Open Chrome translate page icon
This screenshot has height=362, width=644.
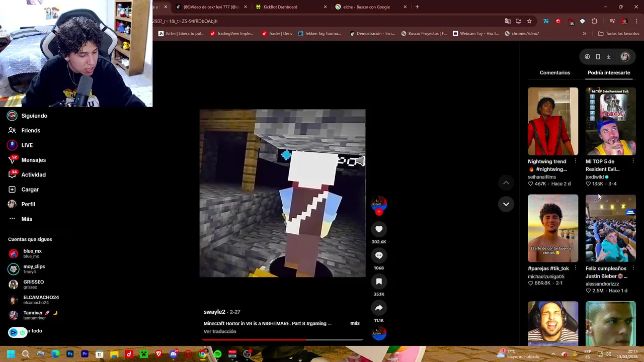(x=508, y=21)
